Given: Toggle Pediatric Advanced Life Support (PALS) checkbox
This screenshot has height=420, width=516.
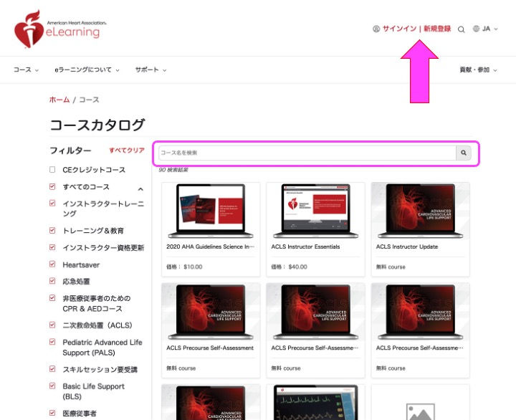Looking at the screenshot, I should point(52,342).
